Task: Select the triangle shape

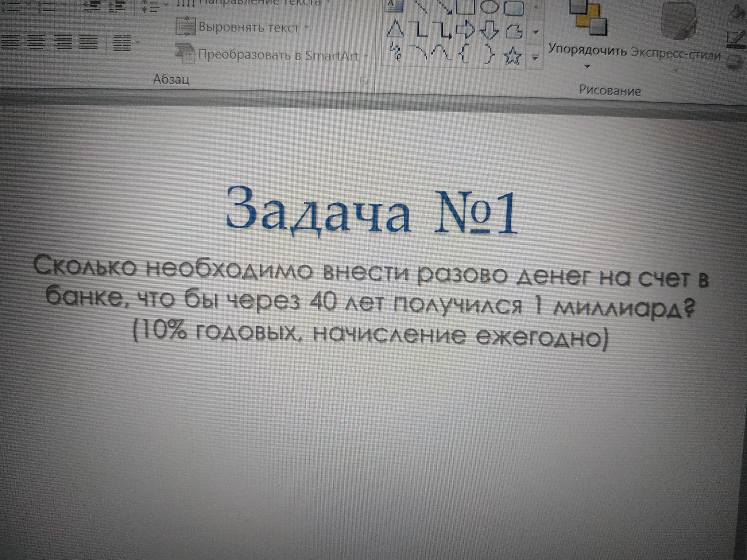Action: (395, 29)
